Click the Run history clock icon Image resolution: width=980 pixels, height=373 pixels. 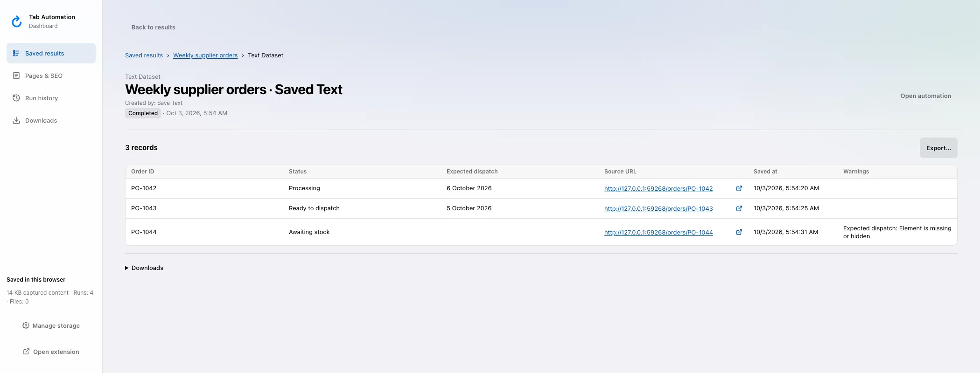(16, 98)
